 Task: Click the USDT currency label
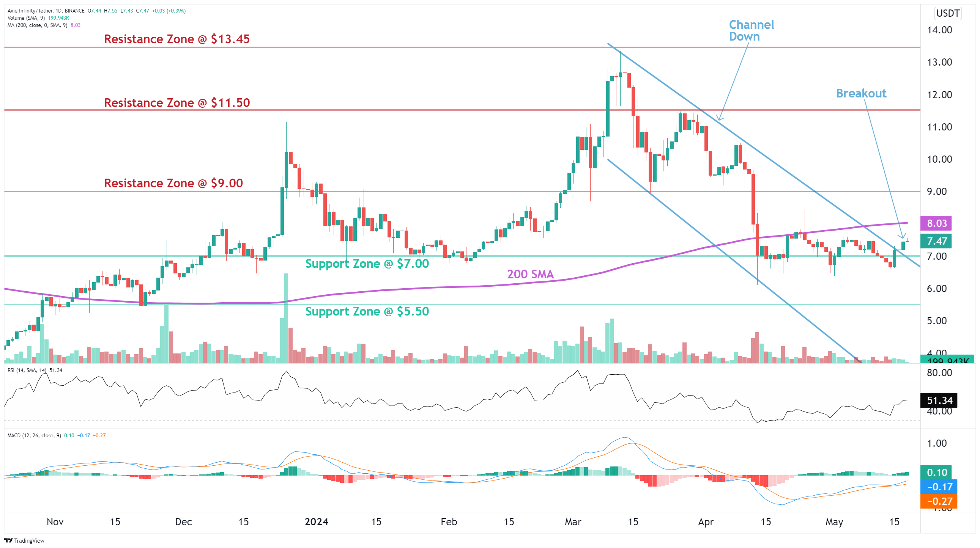pyautogui.click(x=948, y=13)
